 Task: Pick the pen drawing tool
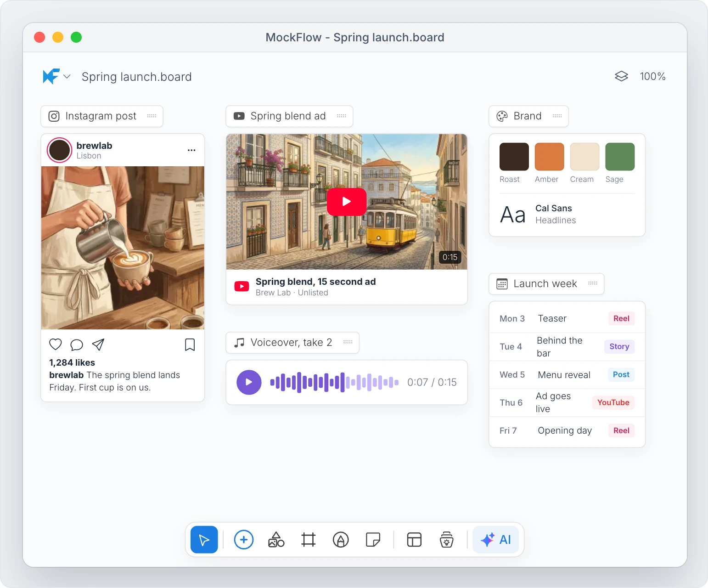pos(341,540)
